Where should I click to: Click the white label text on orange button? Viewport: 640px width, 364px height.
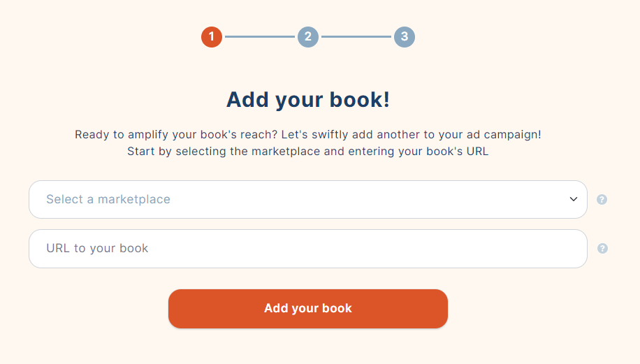click(x=307, y=308)
